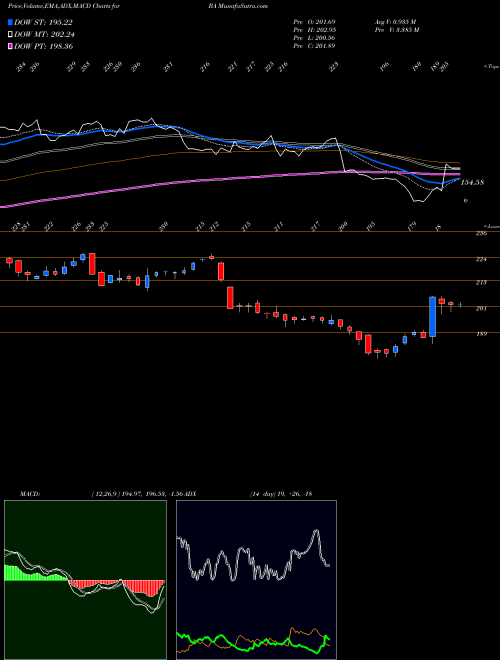This screenshot has height=660, width=500.
Task: Click the 236 price axis label
Action: point(481,233)
